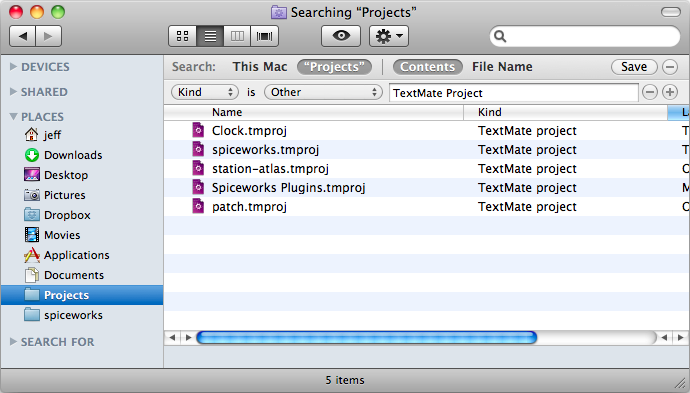Select the patch.tmproj file icon
The image size is (690, 393).
tap(198, 206)
